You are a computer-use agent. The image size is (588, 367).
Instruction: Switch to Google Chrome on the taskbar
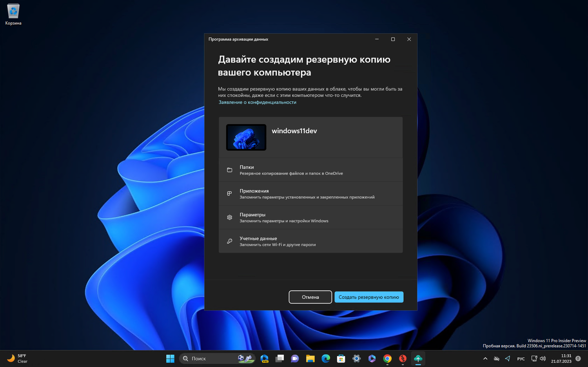[387, 358]
